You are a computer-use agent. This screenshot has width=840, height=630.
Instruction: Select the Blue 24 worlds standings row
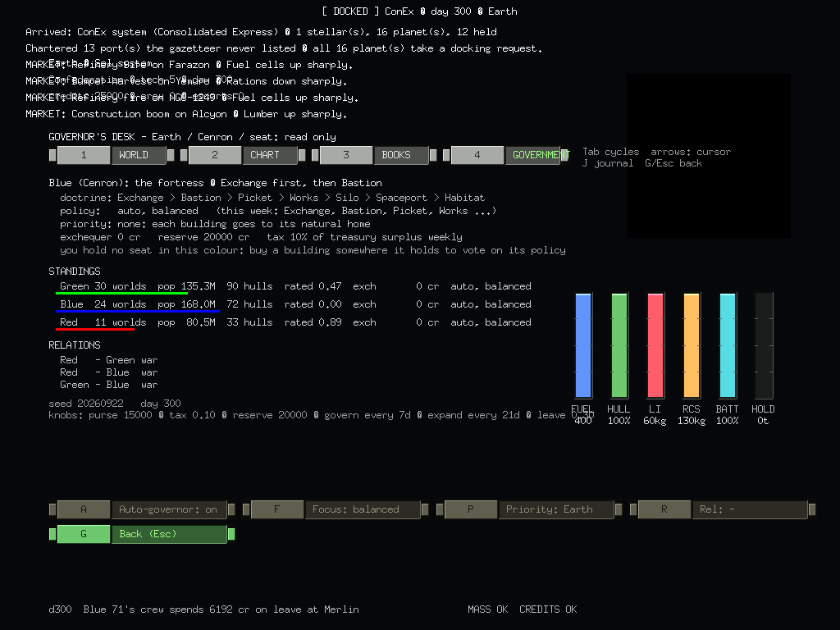(295, 304)
